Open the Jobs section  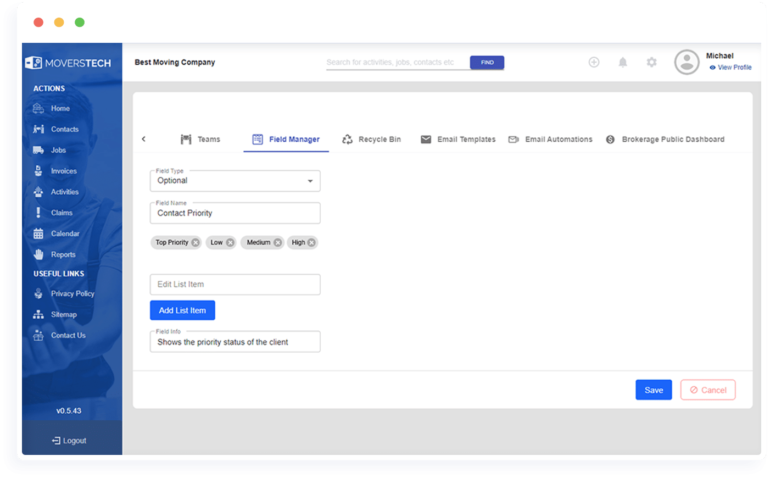tap(58, 150)
